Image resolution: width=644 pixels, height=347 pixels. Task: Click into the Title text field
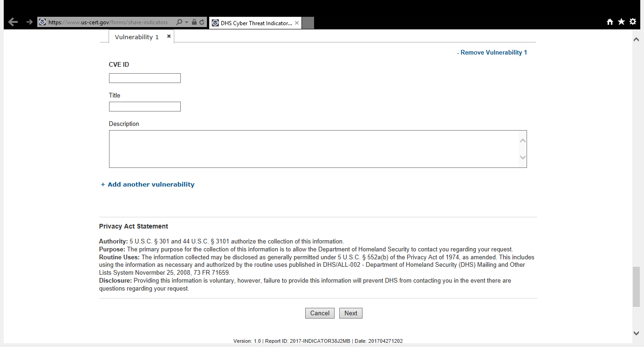pyautogui.click(x=145, y=107)
